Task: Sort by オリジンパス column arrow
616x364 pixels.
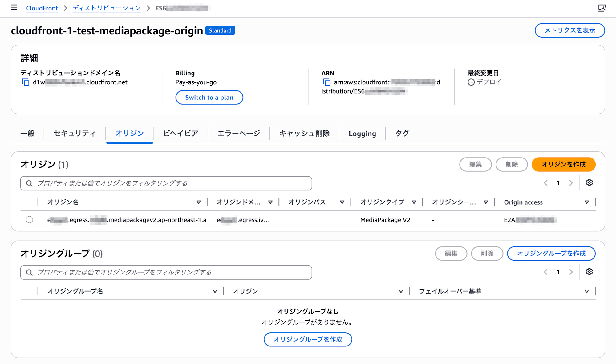Action: 342,202
